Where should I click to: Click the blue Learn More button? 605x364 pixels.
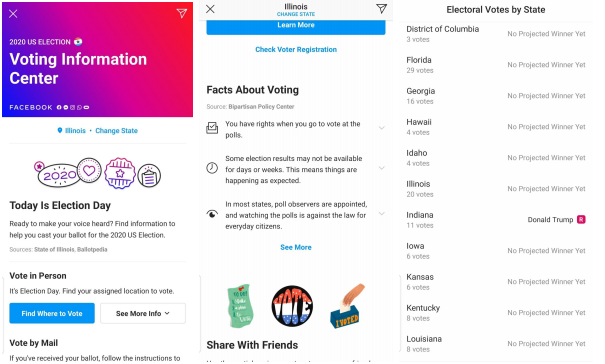pyautogui.click(x=296, y=27)
